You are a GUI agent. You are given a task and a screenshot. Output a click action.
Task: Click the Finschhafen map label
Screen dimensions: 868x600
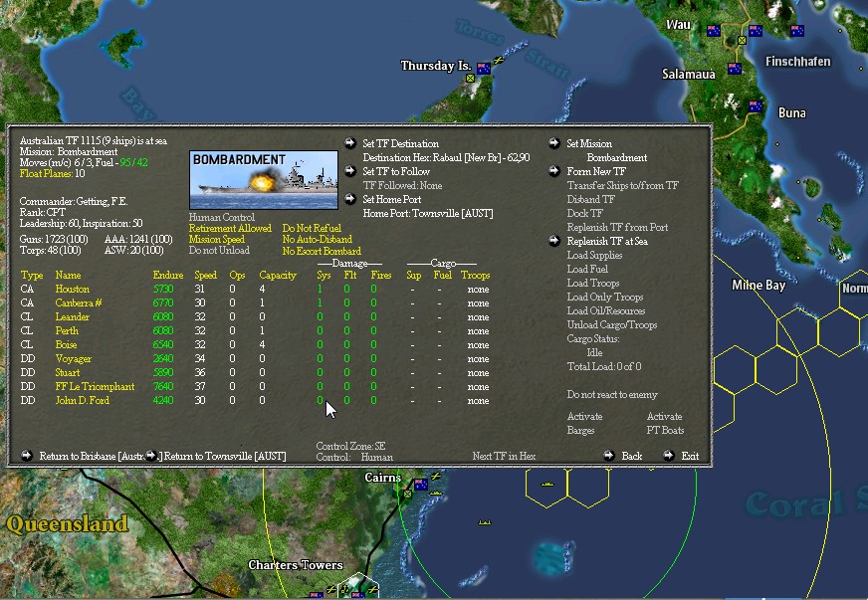point(797,61)
